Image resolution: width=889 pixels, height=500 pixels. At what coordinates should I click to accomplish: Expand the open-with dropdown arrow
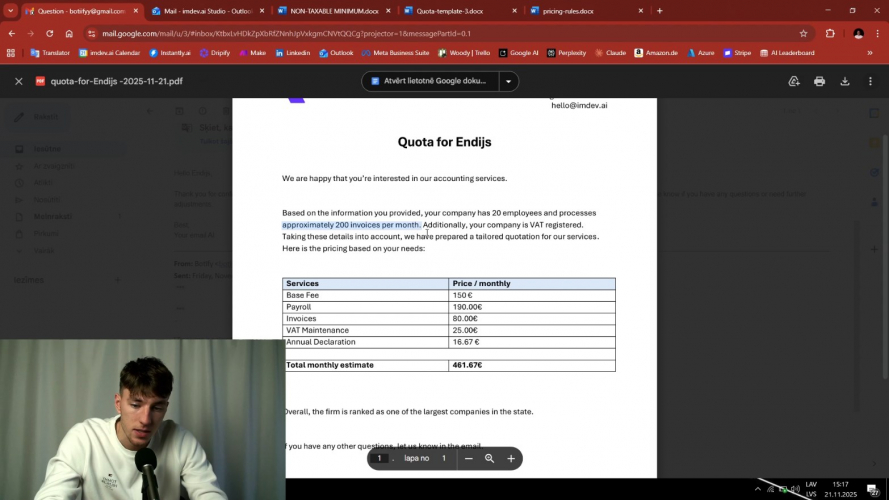509,81
